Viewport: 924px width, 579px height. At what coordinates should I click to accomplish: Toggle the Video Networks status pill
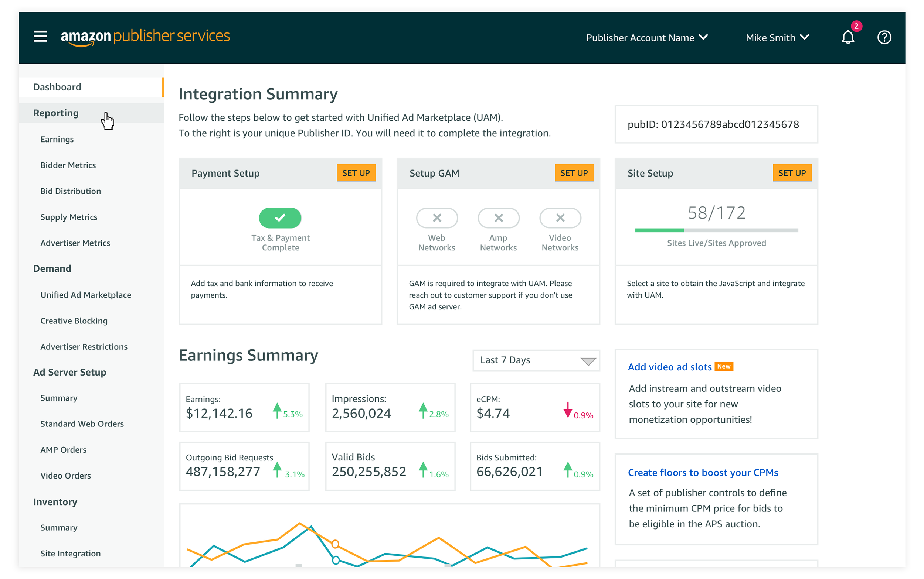point(560,218)
